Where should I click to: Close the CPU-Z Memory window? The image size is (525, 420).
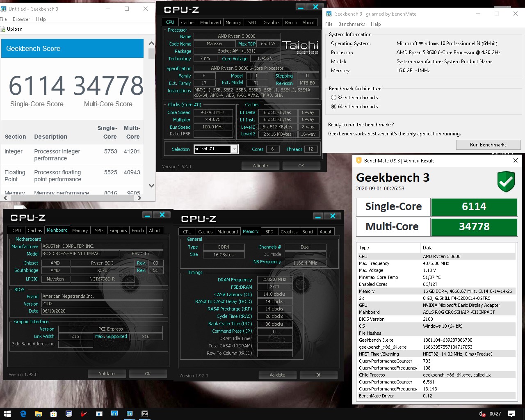coord(333,216)
